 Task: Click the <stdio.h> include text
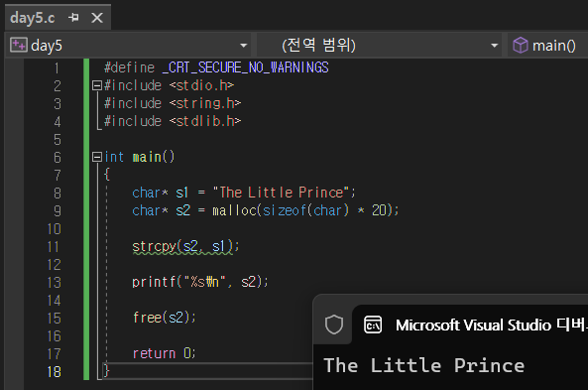pos(201,85)
